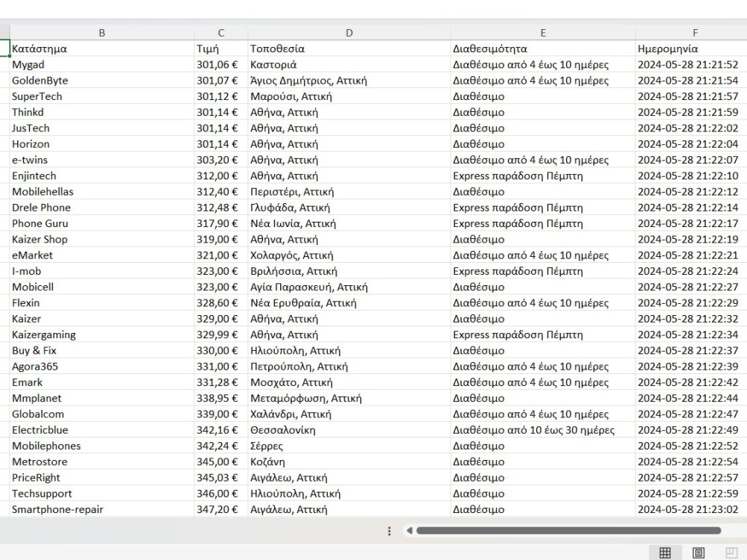
Task: Select the Mobicell store cell
Action: pos(102,287)
